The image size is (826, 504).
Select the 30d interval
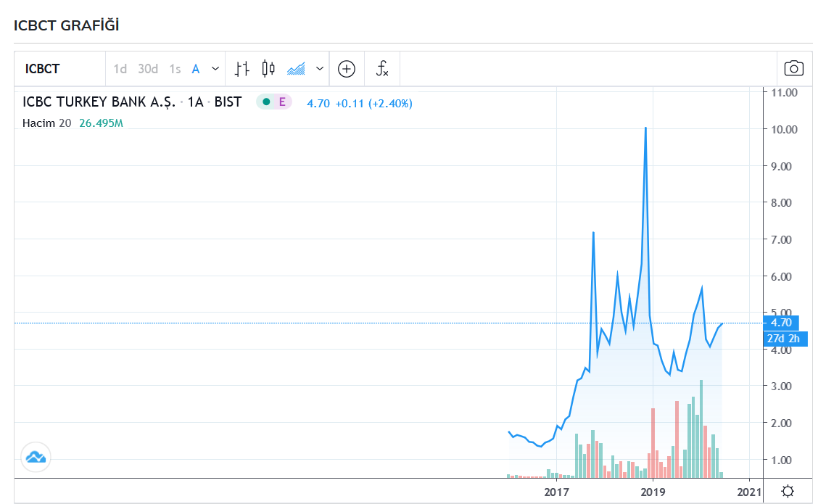point(148,69)
